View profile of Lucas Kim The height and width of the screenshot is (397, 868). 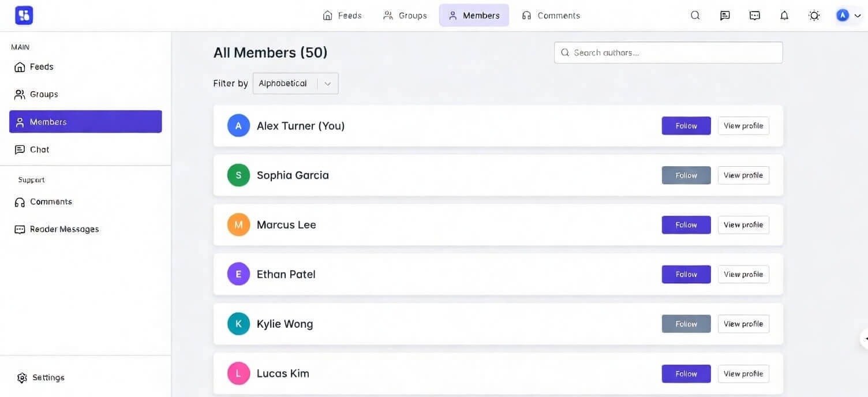coord(743,374)
